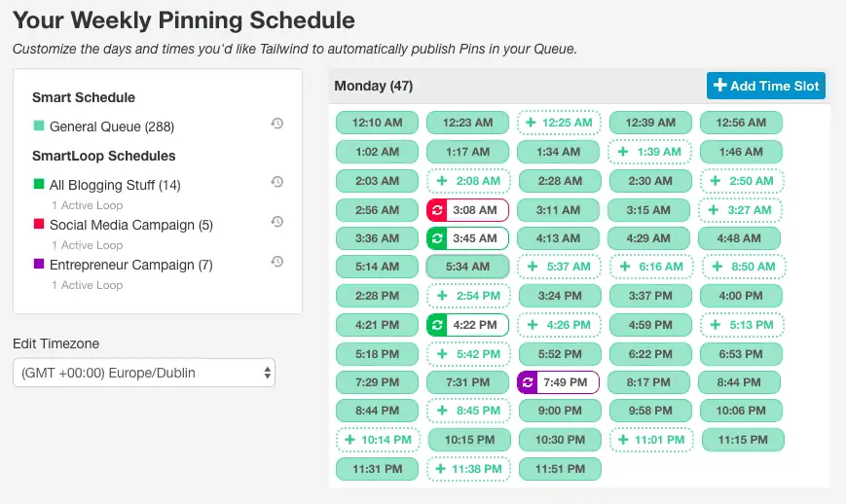This screenshot has width=846, height=504.
Task: Add the suggested 12:25 AM time slot
Action: (559, 123)
